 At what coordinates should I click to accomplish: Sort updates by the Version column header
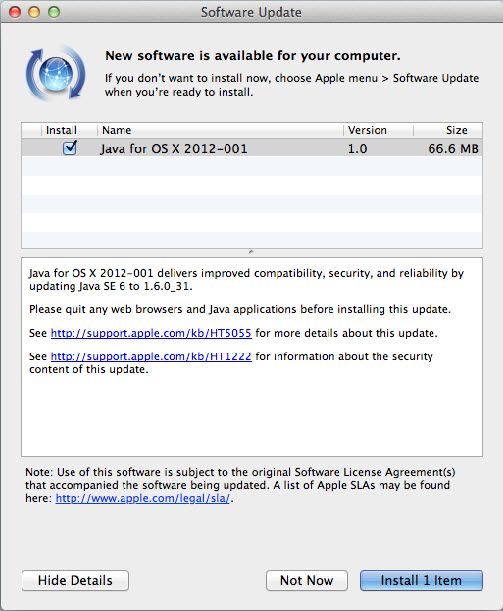(x=378, y=130)
